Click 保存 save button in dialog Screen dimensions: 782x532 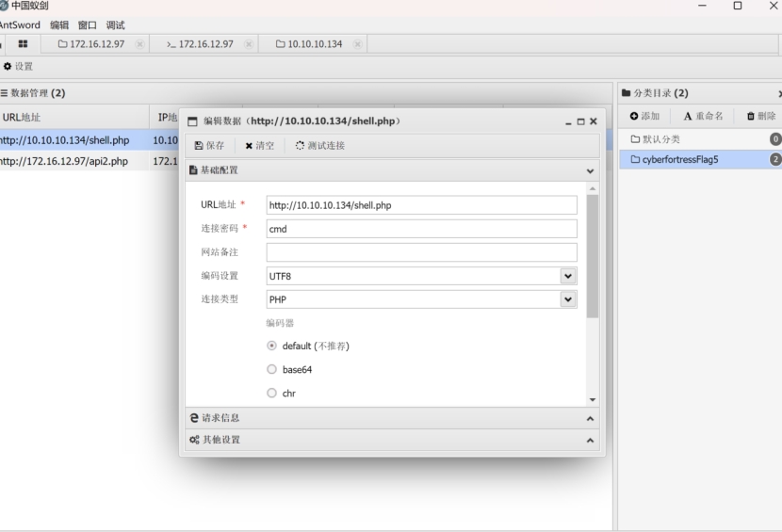pyautogui.click(x=209, y=146)
